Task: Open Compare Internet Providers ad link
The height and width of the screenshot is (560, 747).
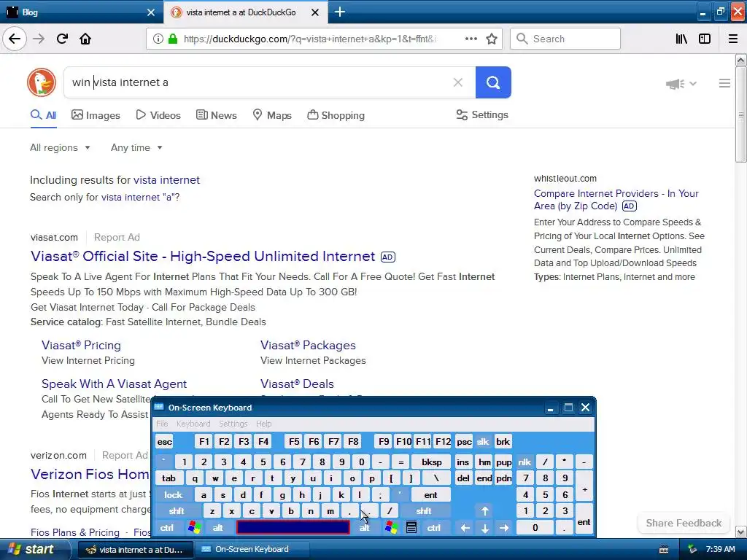Action: [616, 200]
